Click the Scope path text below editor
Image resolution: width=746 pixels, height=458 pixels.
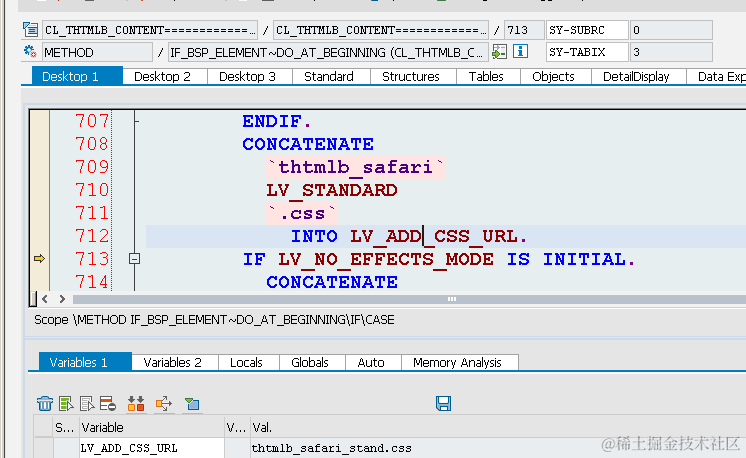click(214, 320)
